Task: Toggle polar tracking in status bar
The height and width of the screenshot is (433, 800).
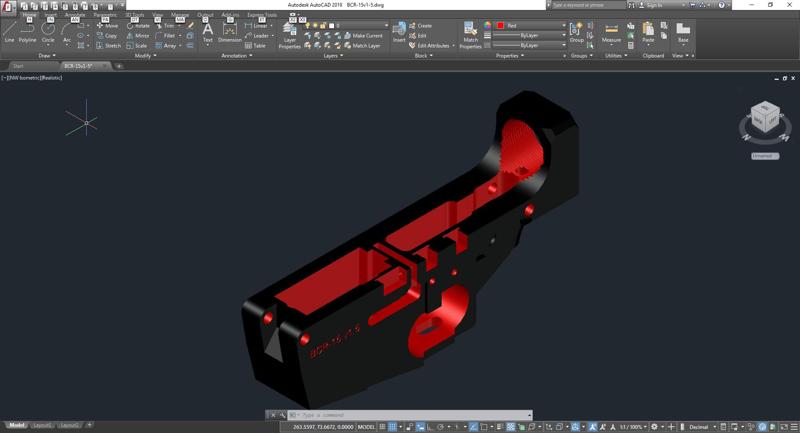Action: (x=440, y=427)
